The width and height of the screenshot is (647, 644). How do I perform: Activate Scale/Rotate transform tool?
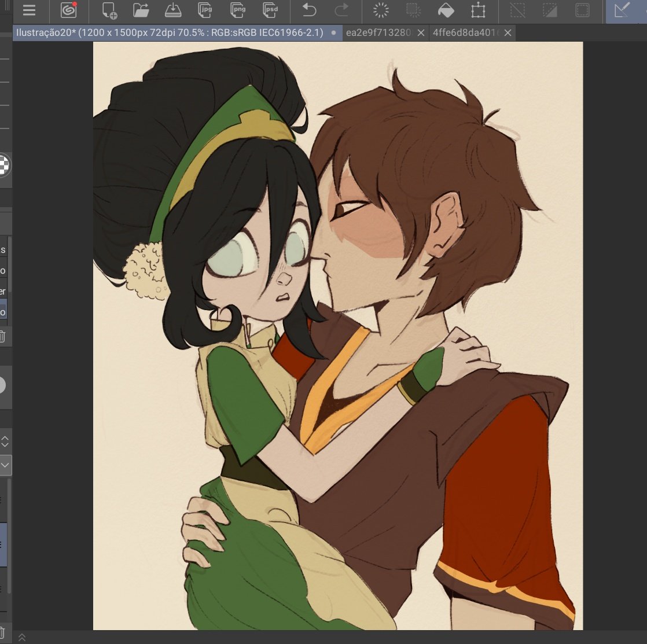478,10
